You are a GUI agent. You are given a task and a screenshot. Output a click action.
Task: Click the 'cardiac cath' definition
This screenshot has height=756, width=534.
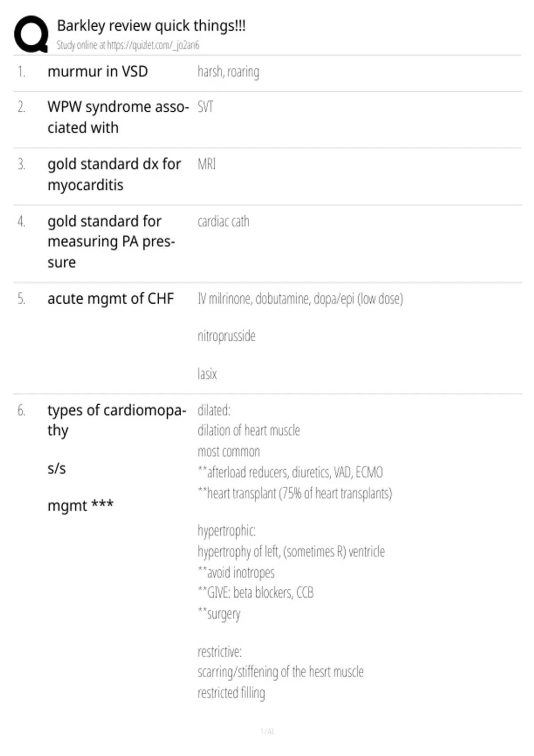tap(223, 221)
